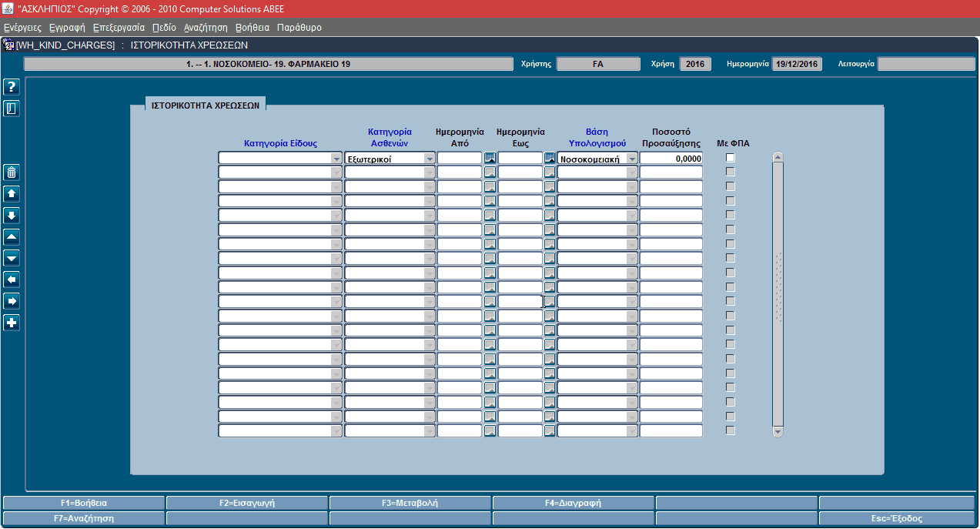Click the F7=Αναζήτηση button

coord(84,518)
